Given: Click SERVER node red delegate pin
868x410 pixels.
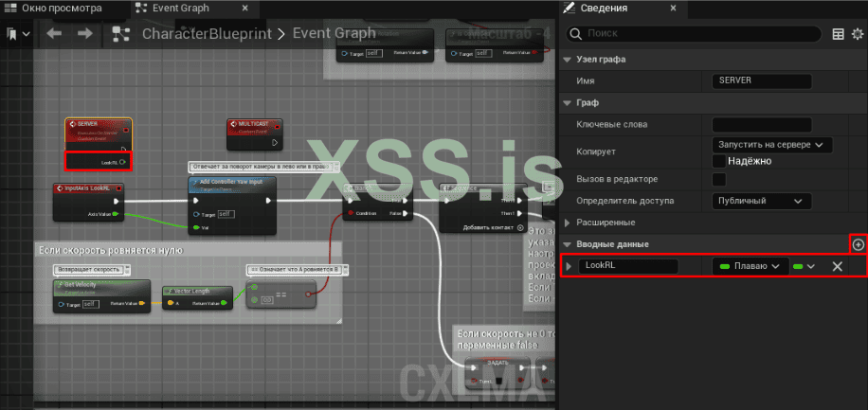Looking at the screenshot, I should pos(126,130).
